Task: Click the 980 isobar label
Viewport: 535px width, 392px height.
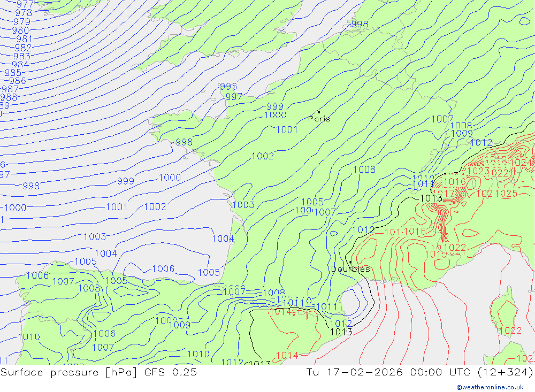Action: 20,30
